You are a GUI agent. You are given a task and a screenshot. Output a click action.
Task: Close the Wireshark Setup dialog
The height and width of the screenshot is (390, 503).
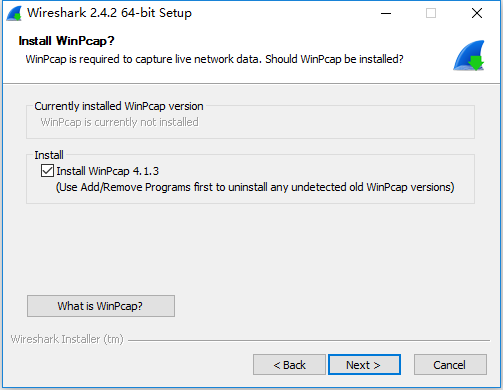[x=477, y=13]
